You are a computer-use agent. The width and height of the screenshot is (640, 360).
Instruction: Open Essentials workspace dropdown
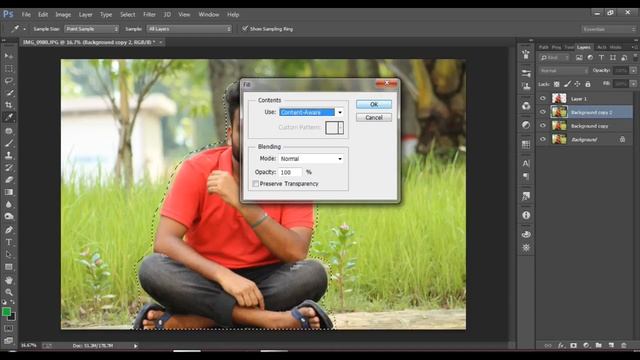609,29
